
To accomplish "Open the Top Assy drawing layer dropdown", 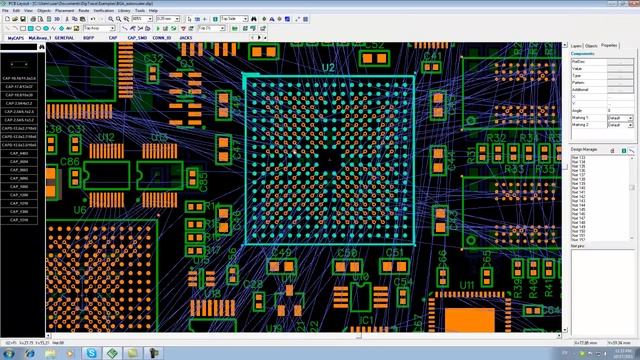I will [x=112, y=29].
